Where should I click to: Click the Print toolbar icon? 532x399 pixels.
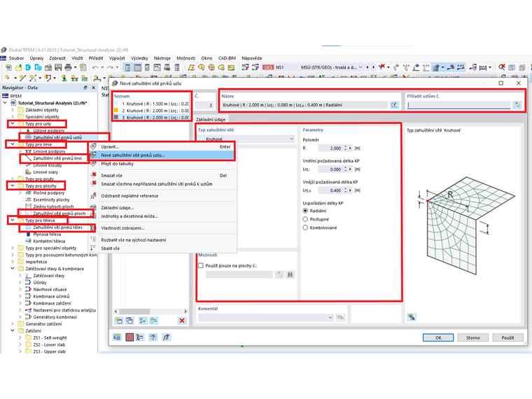pos(68,67)
